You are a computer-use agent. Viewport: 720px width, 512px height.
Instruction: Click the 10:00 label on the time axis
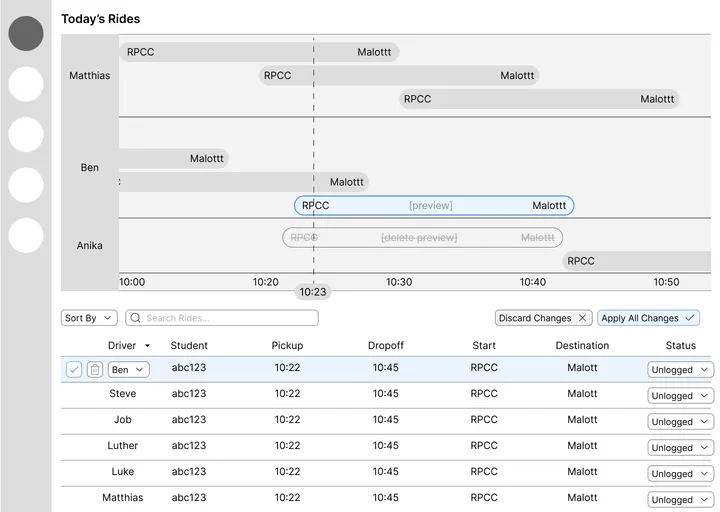[132, 282]
